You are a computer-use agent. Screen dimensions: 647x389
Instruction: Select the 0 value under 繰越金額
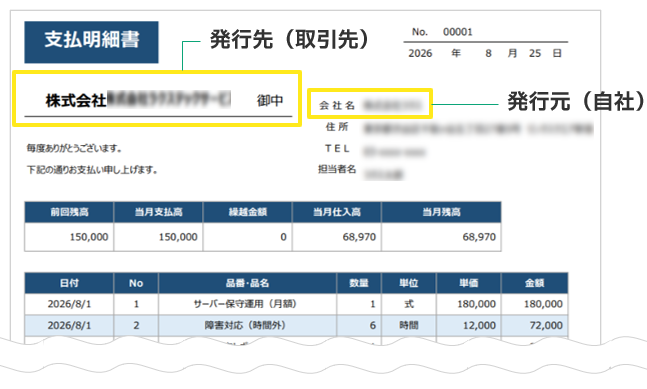click(x=283, y=237)
